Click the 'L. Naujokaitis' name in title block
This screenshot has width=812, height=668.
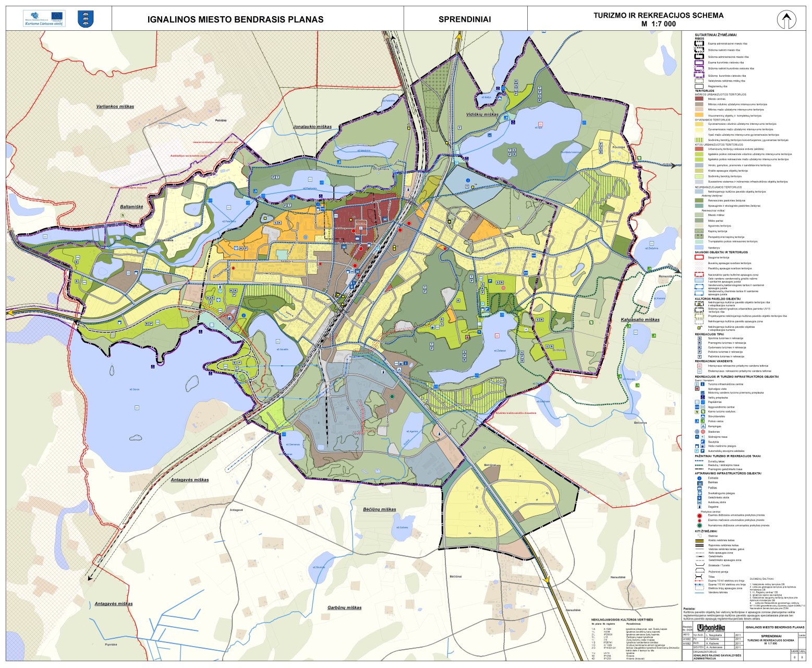[714, 635]
